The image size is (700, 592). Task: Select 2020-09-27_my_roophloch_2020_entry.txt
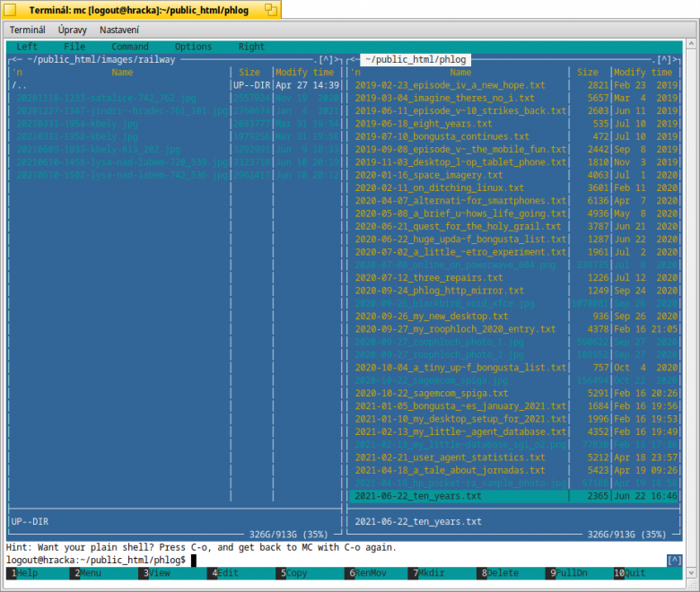(x=513, y=329)
